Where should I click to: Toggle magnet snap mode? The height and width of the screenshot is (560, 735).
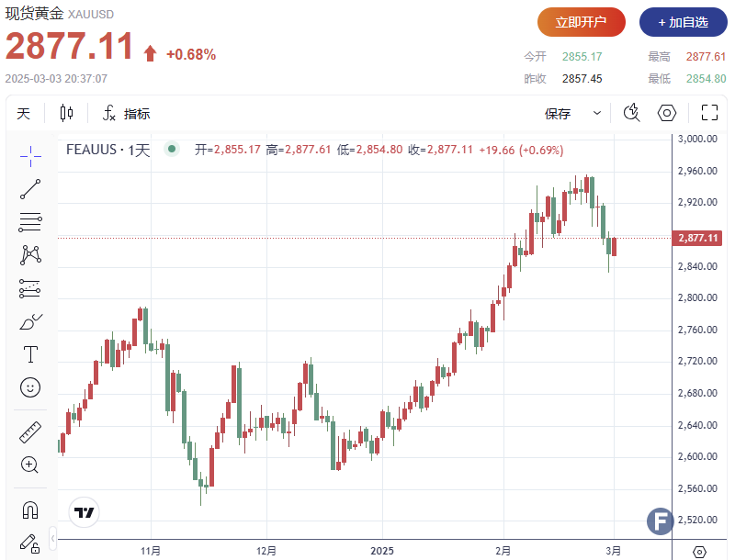tap(30, 510)
